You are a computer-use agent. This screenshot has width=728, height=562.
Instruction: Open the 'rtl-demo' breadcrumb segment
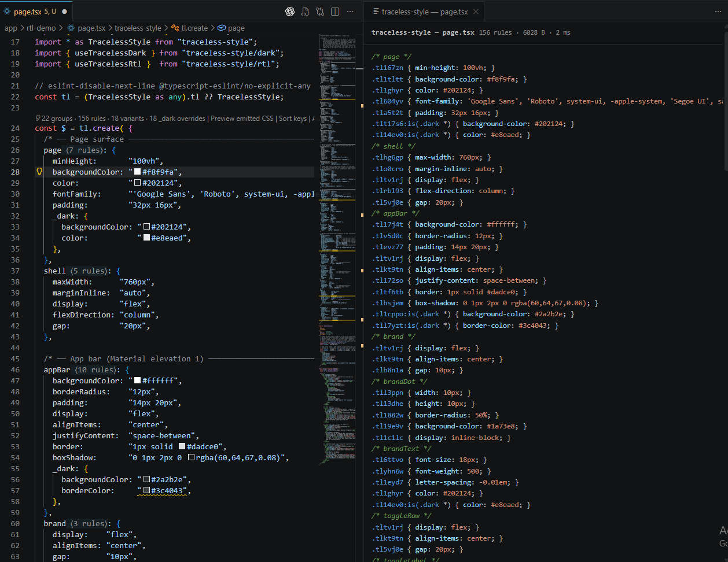tap(41, 28)
